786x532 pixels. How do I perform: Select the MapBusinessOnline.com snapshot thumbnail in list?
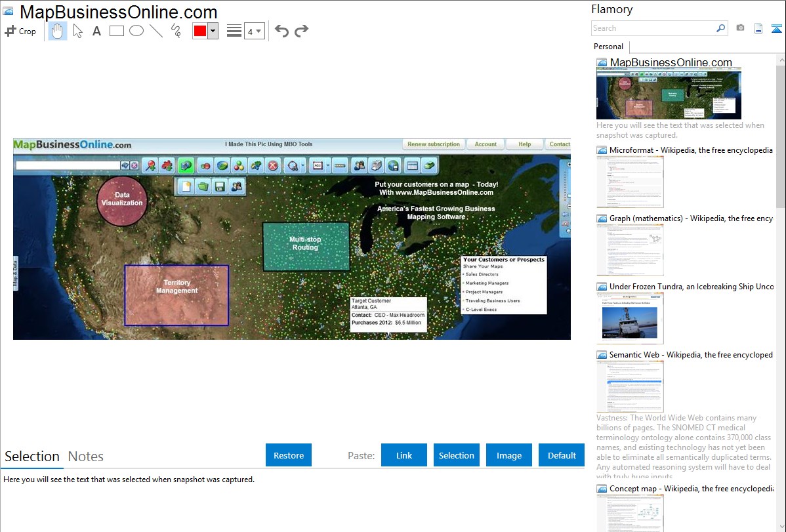[x=669, y=94]
